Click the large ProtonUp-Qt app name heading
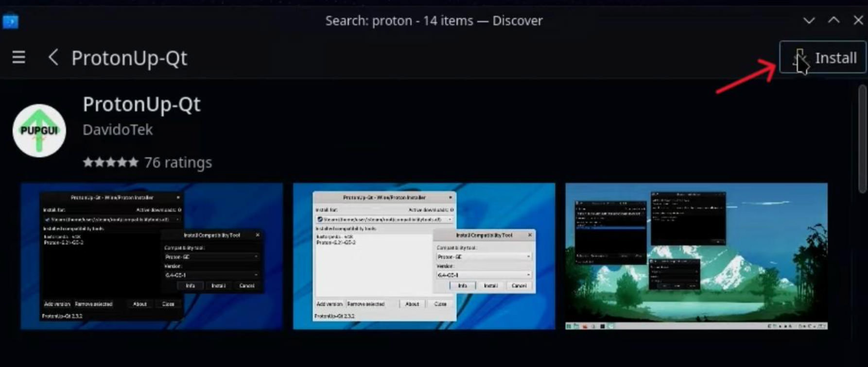 (141, 104)
